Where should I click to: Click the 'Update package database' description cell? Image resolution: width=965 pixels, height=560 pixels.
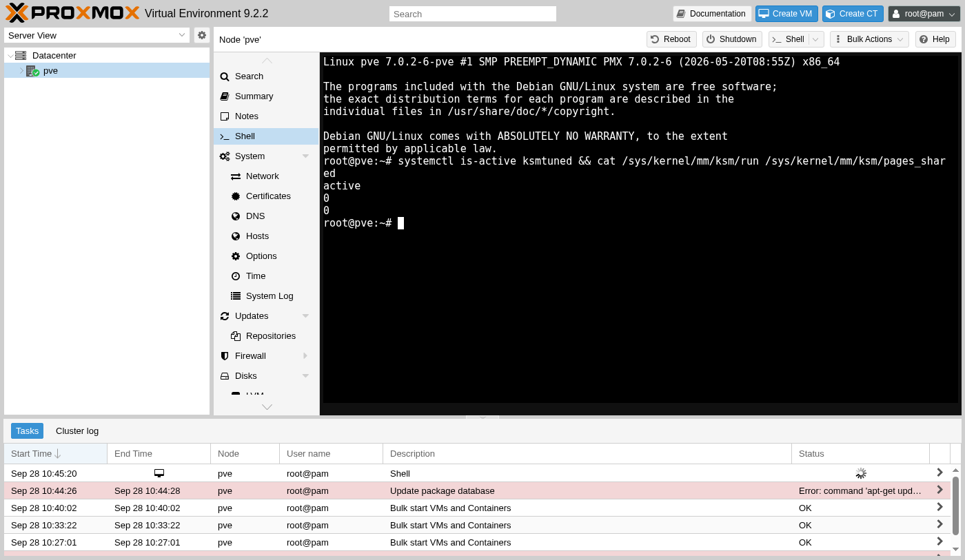click(587, 490)
